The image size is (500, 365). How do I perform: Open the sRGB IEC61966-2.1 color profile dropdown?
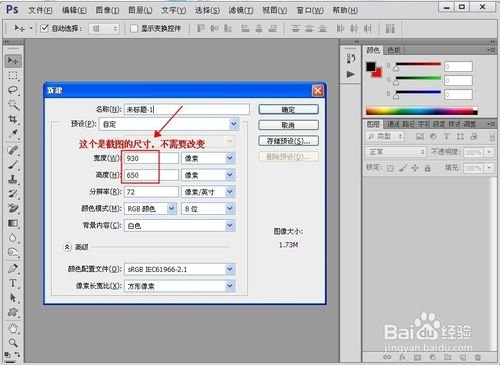point(180,269)
